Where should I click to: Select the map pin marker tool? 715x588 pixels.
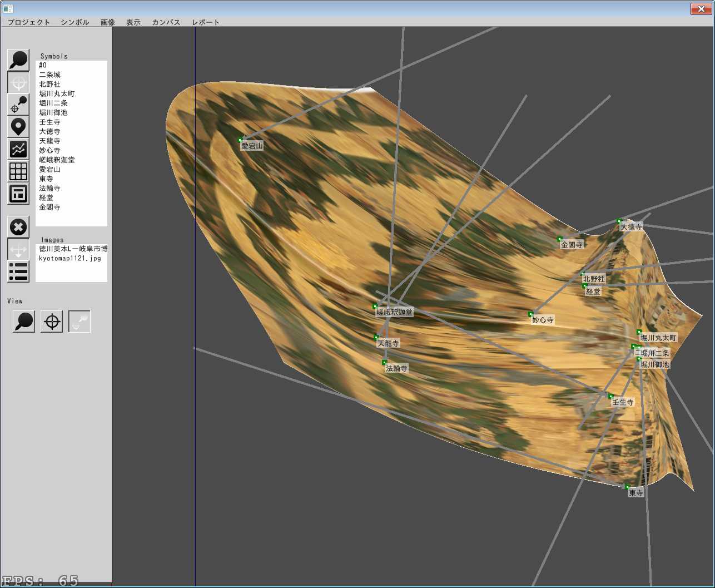click(18, 127)
